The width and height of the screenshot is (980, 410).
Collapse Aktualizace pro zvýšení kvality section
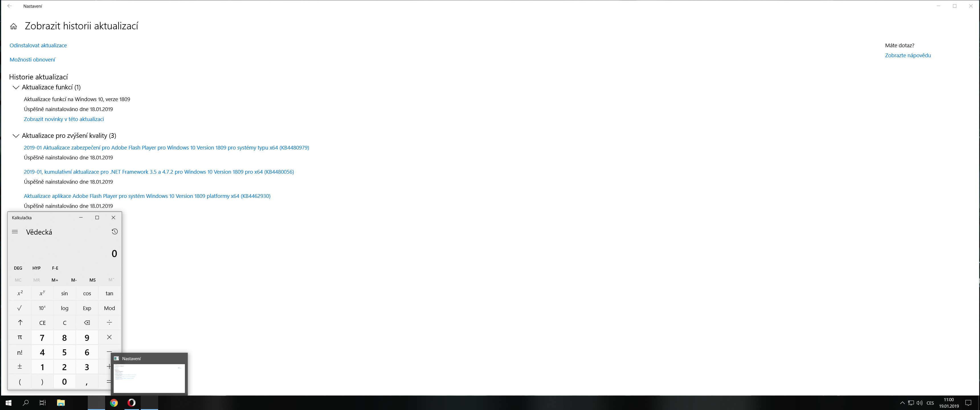tap(16, 136)
